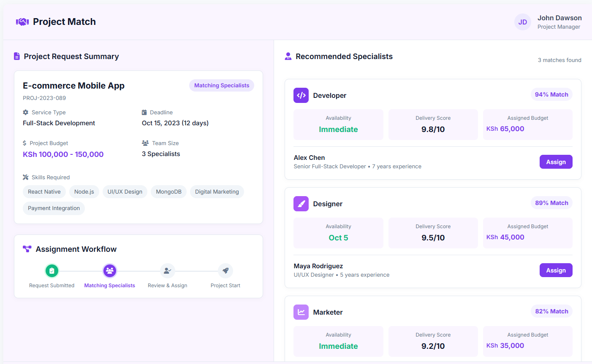Click the Developer code brackets icon

tap(301, 95)
